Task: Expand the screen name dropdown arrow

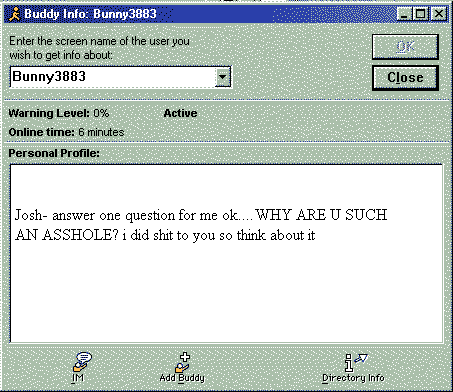Action: [x=223, y=77]
